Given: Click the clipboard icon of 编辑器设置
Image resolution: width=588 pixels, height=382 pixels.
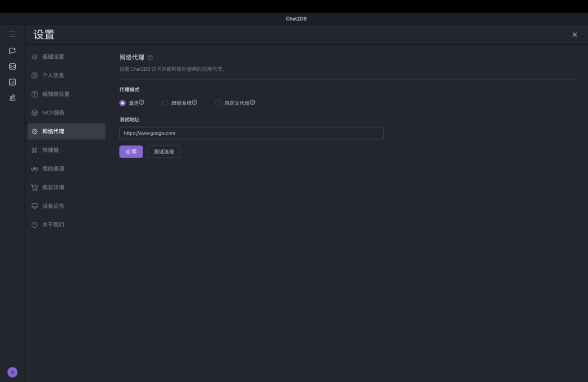Looking at the screenshot, I should (x=34, y=94).
